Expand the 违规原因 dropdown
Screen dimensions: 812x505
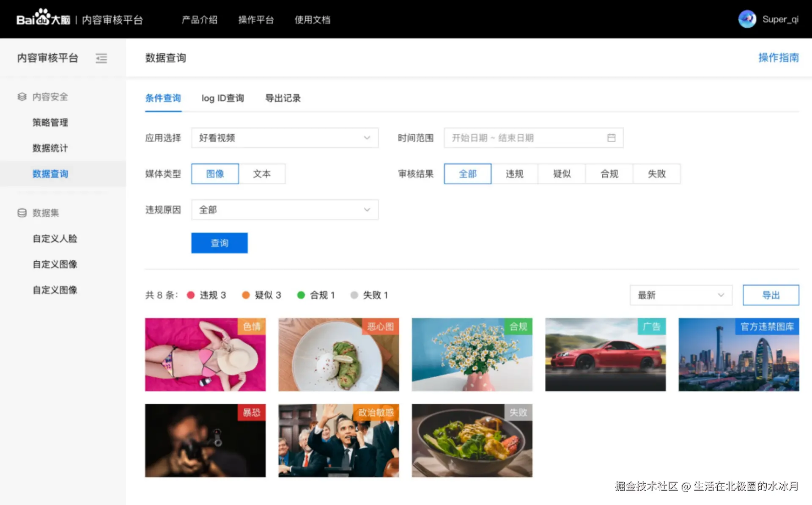click(285, 210)
